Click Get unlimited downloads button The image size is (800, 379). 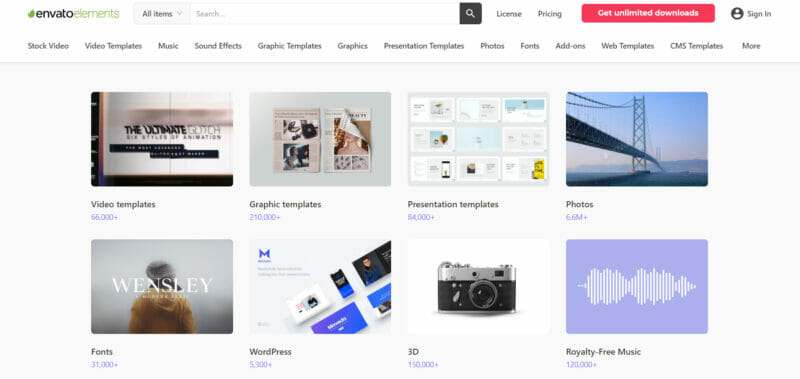[x=648, y=13]
